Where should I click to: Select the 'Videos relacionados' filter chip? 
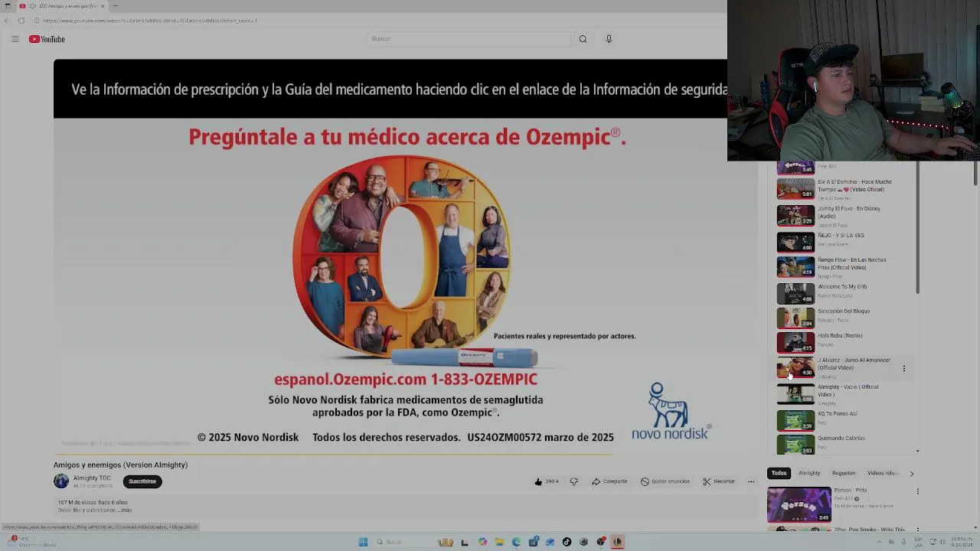[883, 473]
